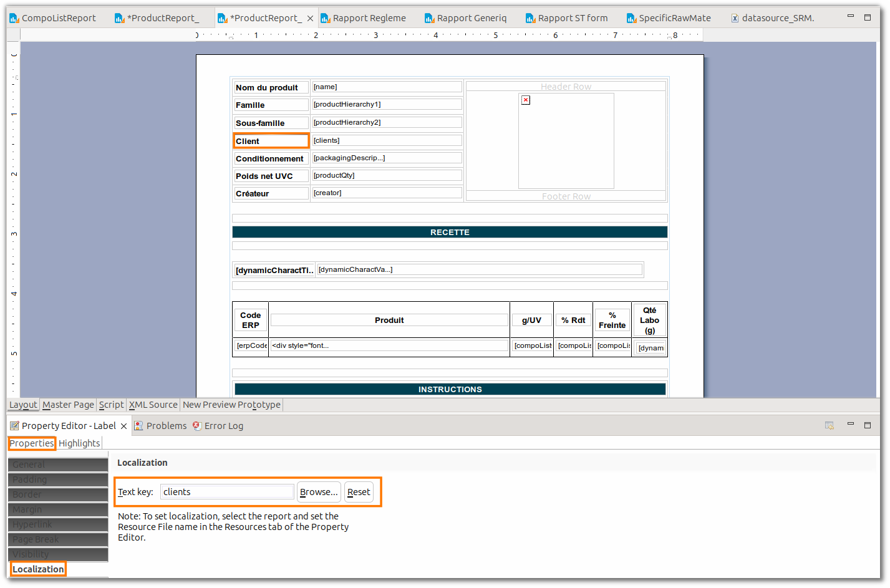Switch to the Layout view tab

tap(23, 405)
